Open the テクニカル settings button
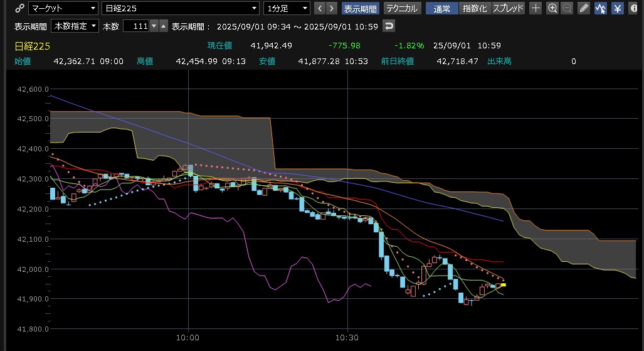The width and height of the screenshot is (644, 351). pyautogui.click(x=402, y=8)
